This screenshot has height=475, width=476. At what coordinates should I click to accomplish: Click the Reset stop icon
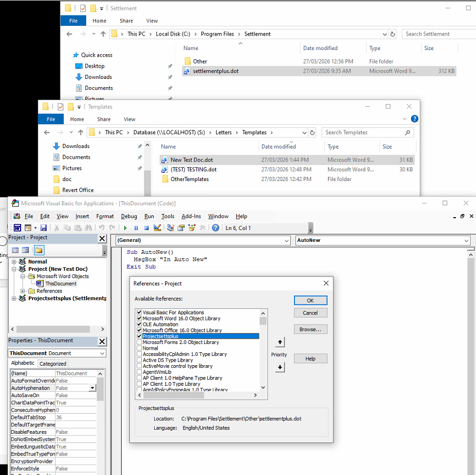pyautogui.click(x=146, y=228)
